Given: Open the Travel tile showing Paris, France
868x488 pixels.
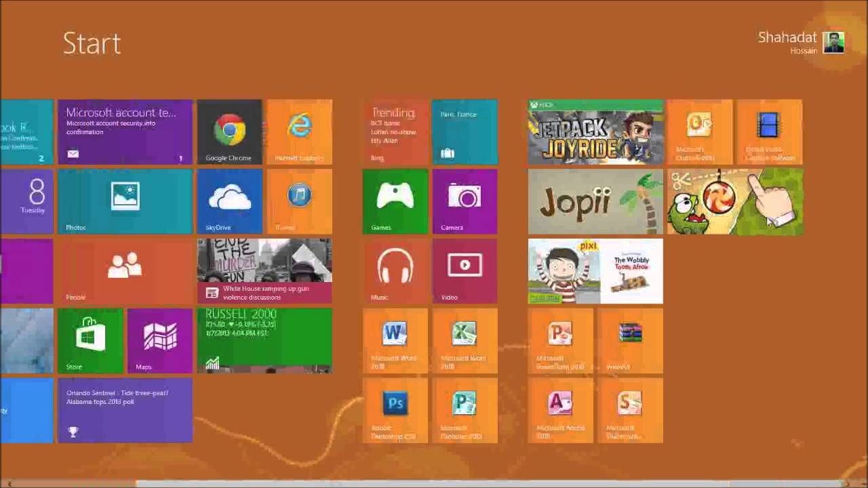Looking at the screenshot, I should [465, 132].
